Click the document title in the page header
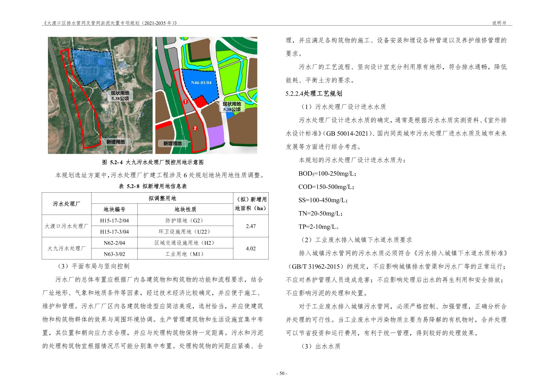This screenshot has height=392, width=554. tap(110, 23)
